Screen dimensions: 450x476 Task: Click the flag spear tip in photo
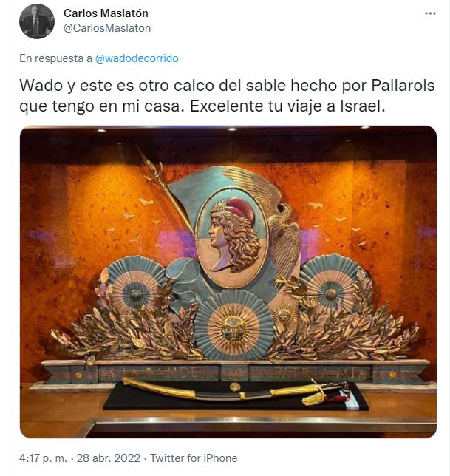(x=148, y=163)
